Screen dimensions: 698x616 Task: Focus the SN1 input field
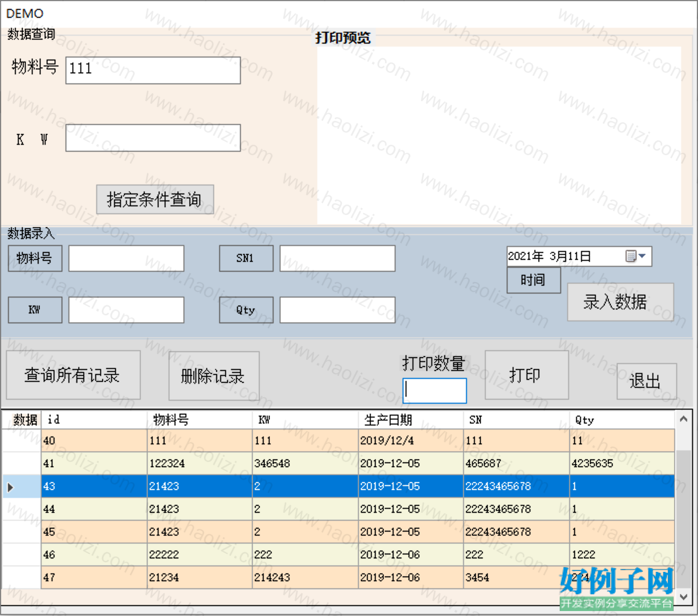click(x=337, y=258)
